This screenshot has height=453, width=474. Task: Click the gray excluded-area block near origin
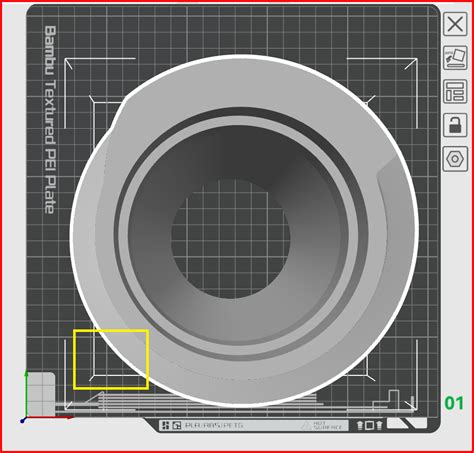coord(41,394)
